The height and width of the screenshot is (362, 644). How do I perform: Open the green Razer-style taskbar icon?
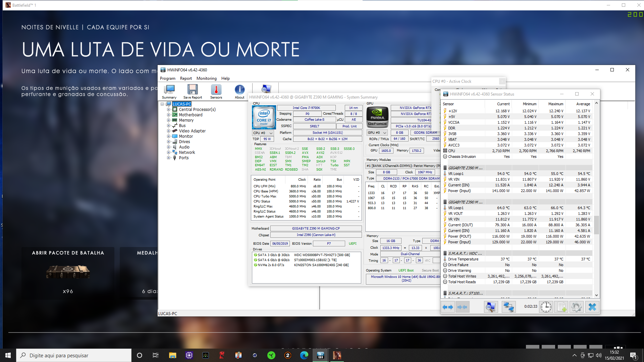pos(271,355)
